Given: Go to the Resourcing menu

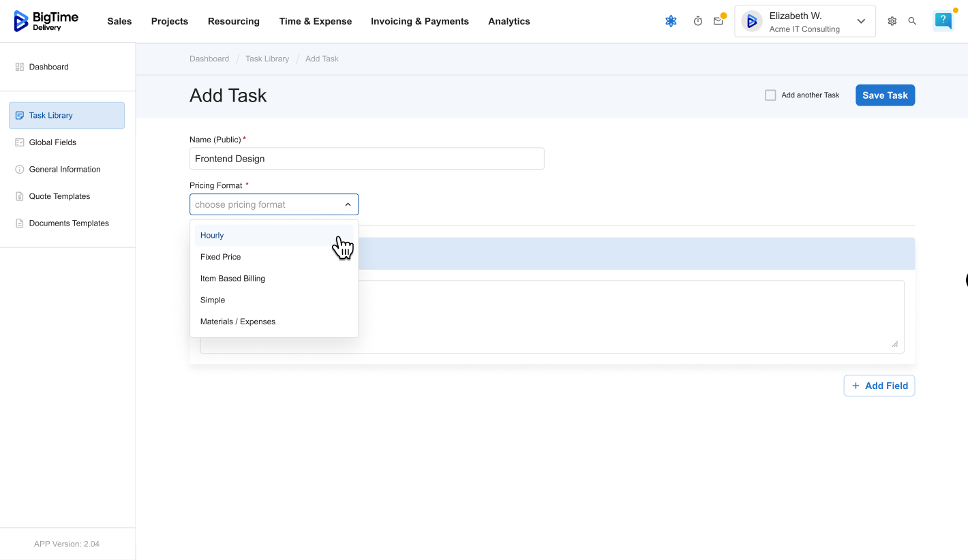Looking at the screenshot, I should pyautogui.click(x=233, y=21).
